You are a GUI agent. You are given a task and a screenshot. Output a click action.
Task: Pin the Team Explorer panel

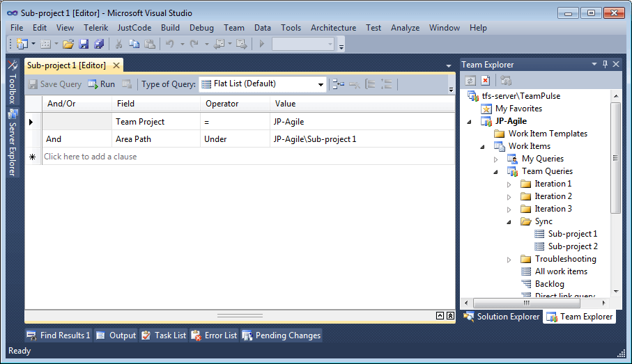coord(605,64)
